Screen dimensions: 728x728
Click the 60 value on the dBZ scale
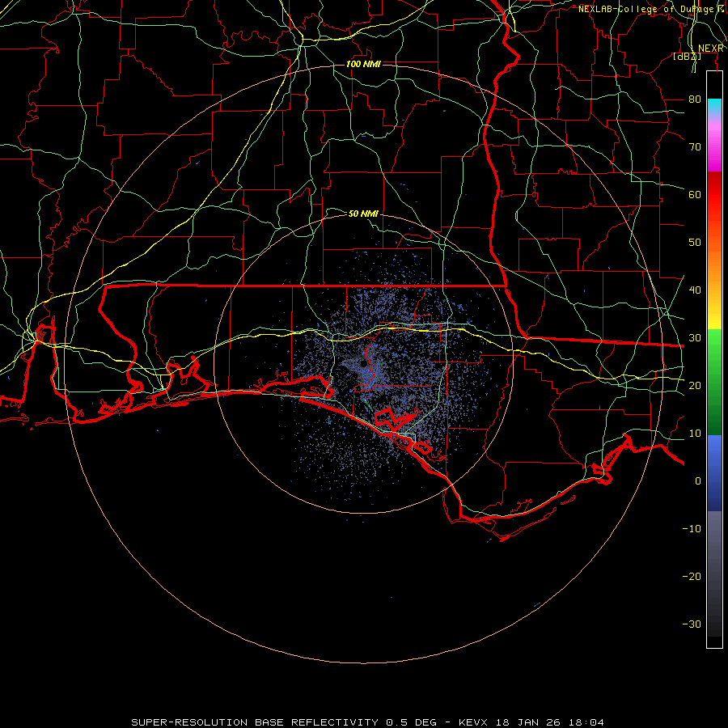point(695,194)
